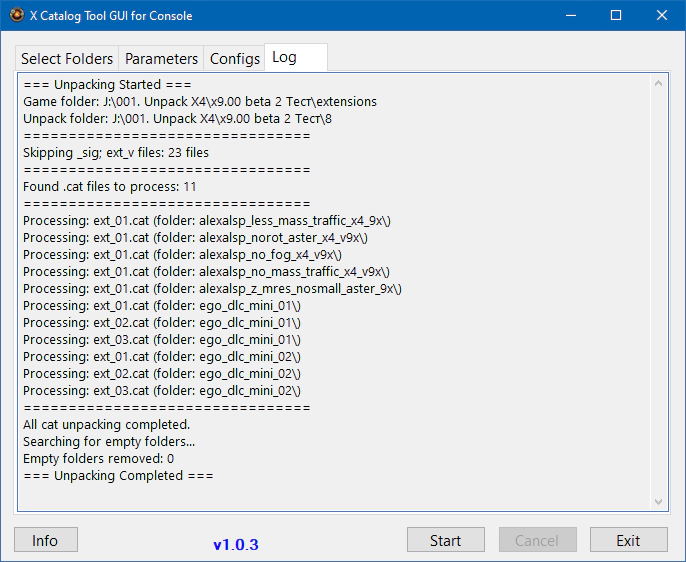686x562 pixels.
Task: Minimize the X Catalog Tool window
Action: [x=570, y=16]
